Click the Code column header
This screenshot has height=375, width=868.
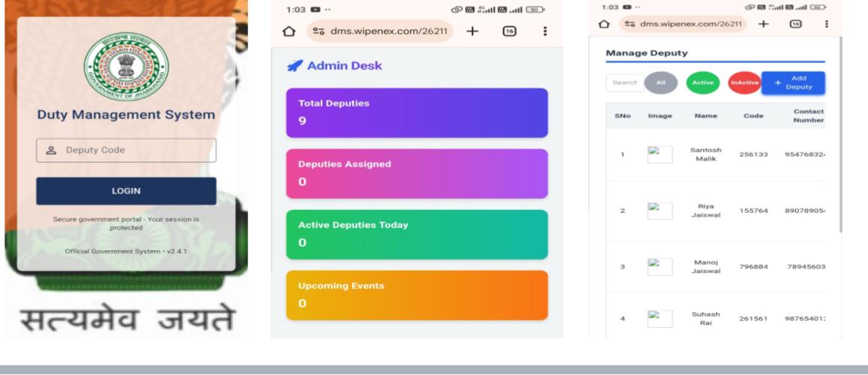[x=753, y=115]
